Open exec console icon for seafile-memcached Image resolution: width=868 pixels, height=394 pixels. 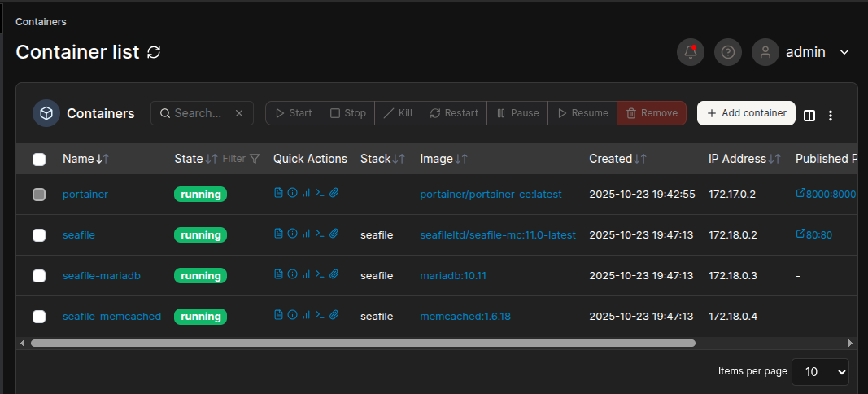[x=320, y=316]
